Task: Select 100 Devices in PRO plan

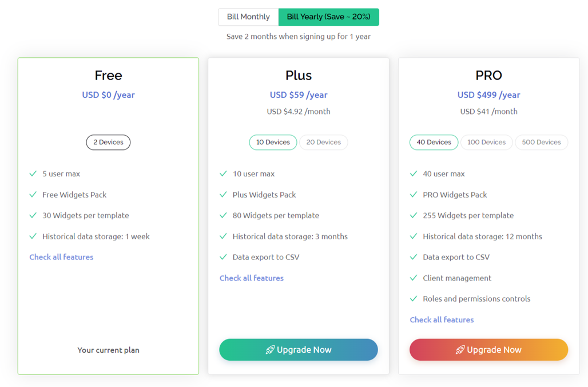Action: [x=486, y=143]
